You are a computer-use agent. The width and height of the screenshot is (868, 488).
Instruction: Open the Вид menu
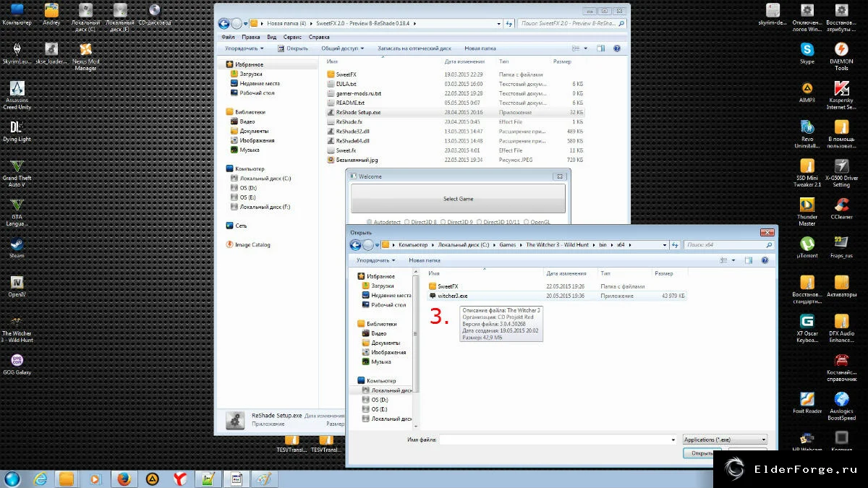click(x=272, y=37)
